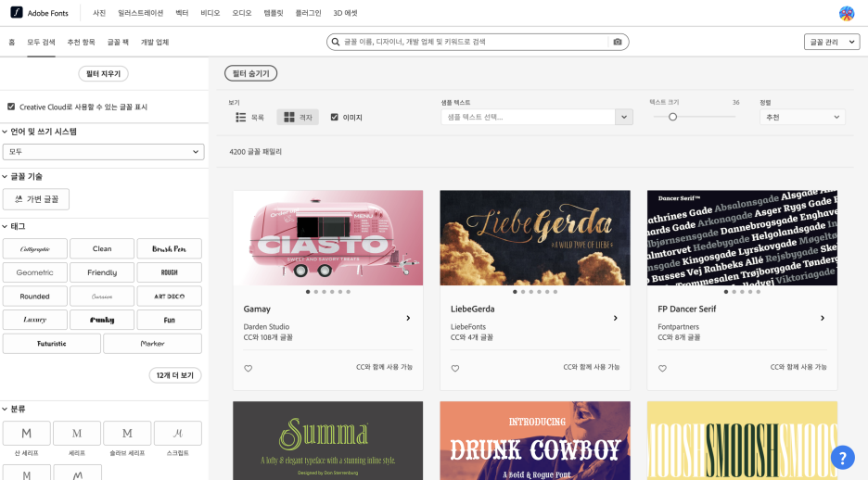Toggle the Rounded tag filter
Image resolution: width=868 pixels, height=480 pixels.
pos(35,297)
